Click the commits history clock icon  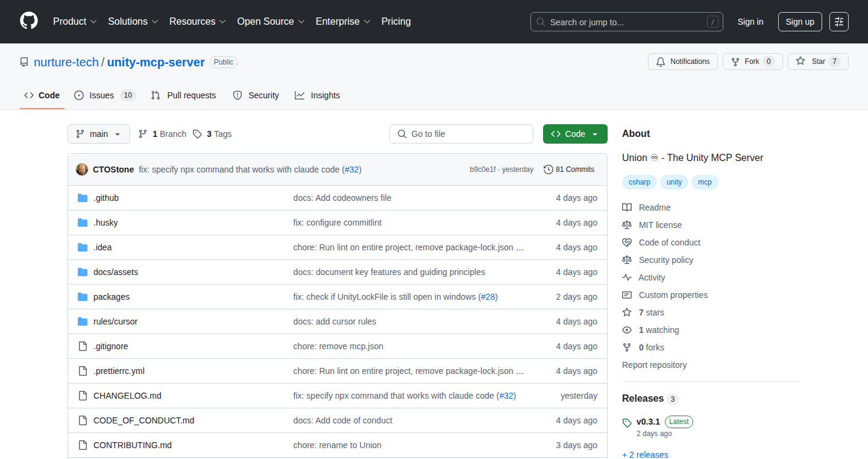548,169
